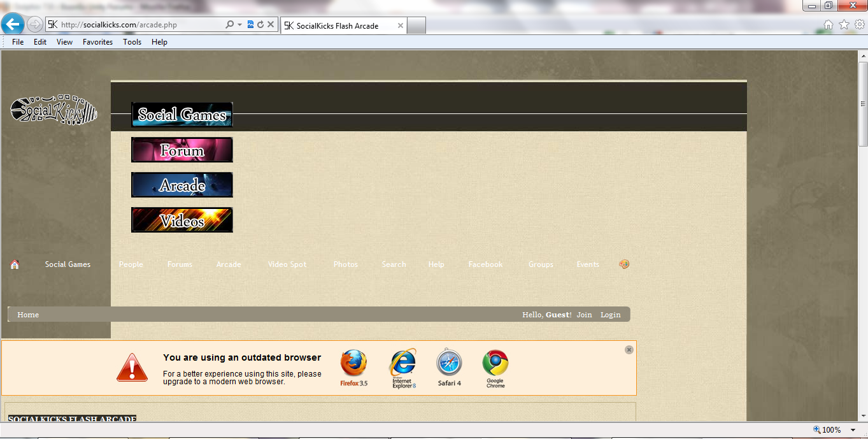Toggle the Compatibility View icon in address bar

250,25
